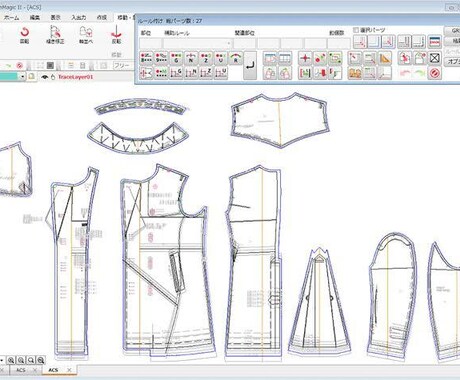Click the last zoom magnifier icon at the bottom left
Viewport: 460px width, 380px height.
point(41,360)
